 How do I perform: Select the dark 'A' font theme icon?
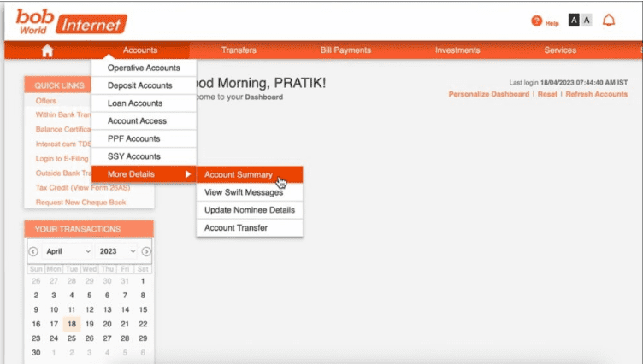574,20
